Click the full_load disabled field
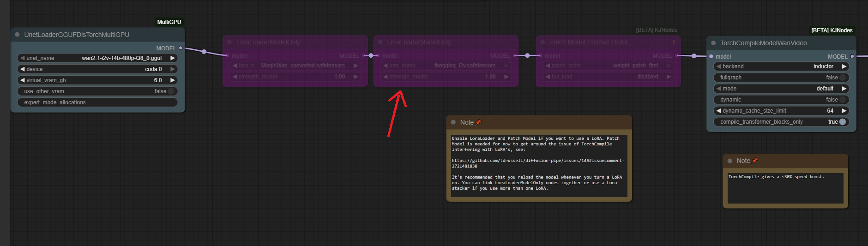868x246 pixels. [608, 77]
